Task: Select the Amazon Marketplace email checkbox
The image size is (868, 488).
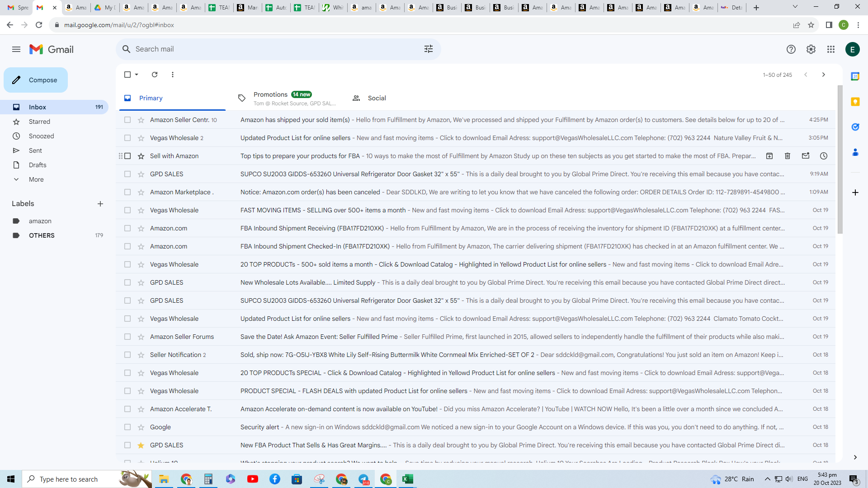Action: [127, 192]
